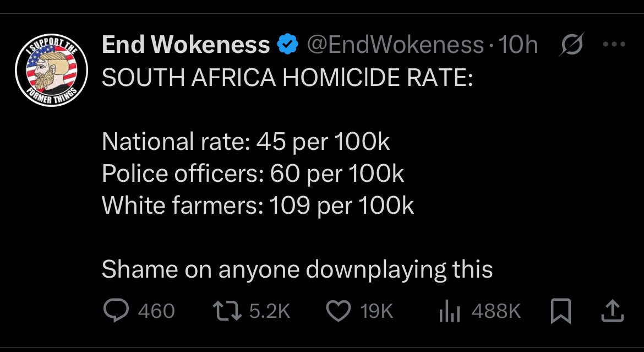Screen dimensions: 644x352
Task: Click the SOUTH AFRICA HOMICIDE RATE heading text
Action: click(x=287, y=78)
